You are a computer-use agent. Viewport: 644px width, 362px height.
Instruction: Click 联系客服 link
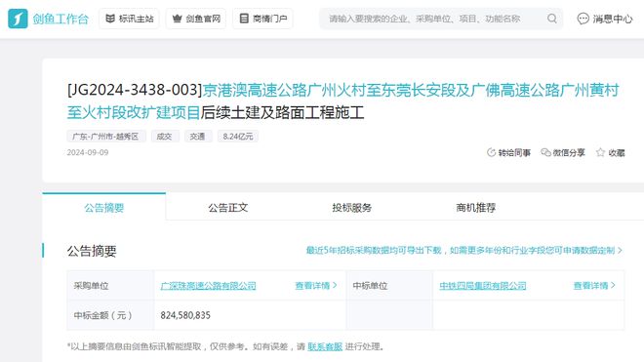[325, 346]
